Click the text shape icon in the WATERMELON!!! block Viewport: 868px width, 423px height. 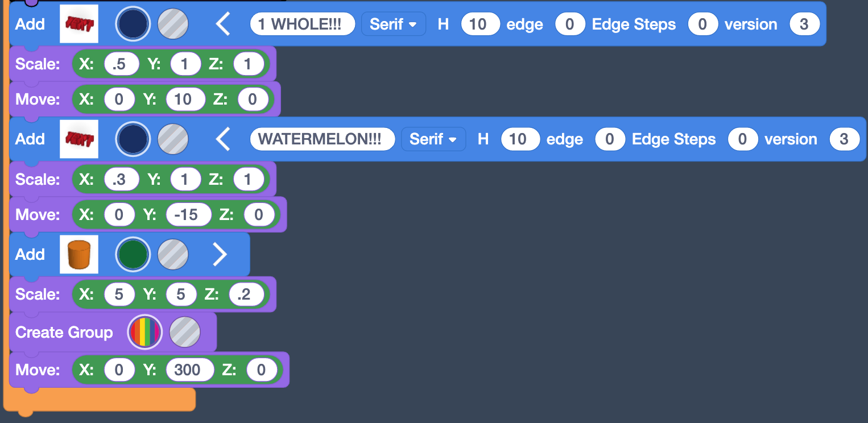tap(79, 139)
